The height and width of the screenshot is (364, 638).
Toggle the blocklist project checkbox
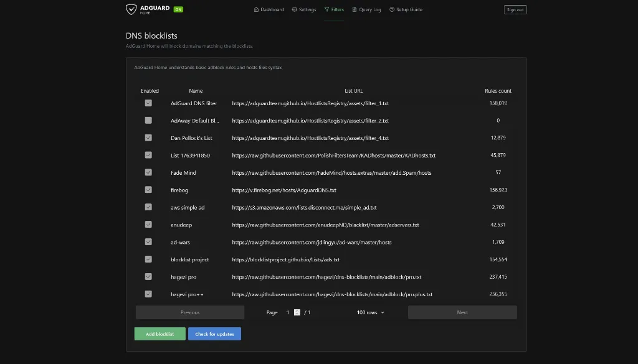(x=148, y=259)
